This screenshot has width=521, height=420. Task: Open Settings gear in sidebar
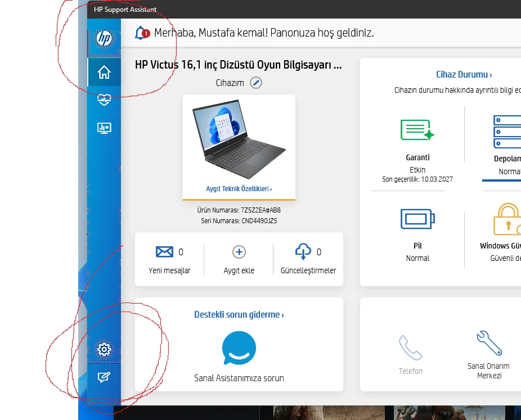point(104,349)
